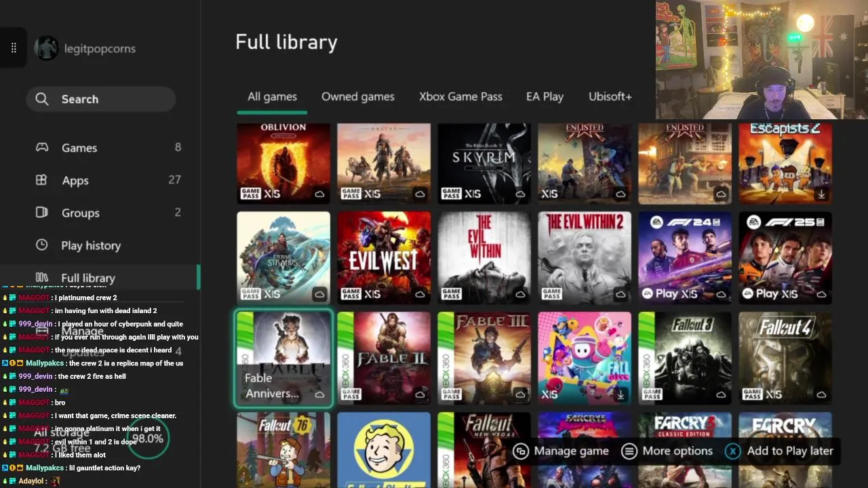Click the Game Pass badge on Evil West tile
868x488 pixels.
tap(351, 293)
